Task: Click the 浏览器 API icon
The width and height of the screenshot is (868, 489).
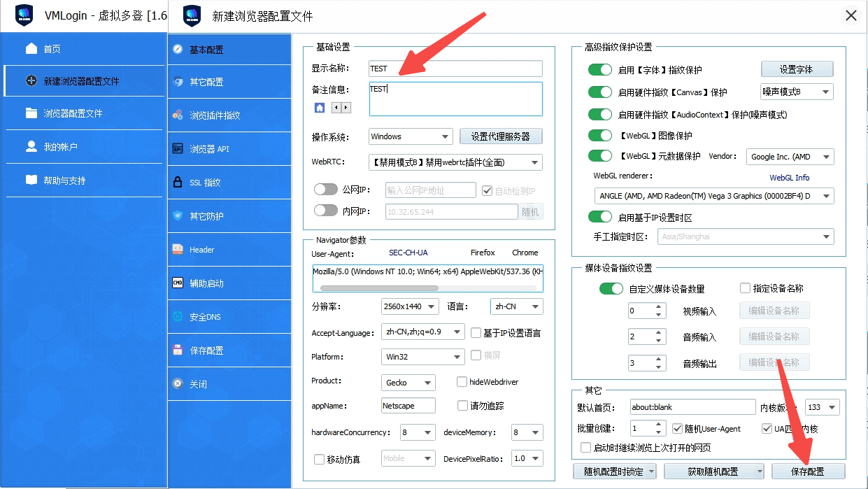Action: [178, 149]
